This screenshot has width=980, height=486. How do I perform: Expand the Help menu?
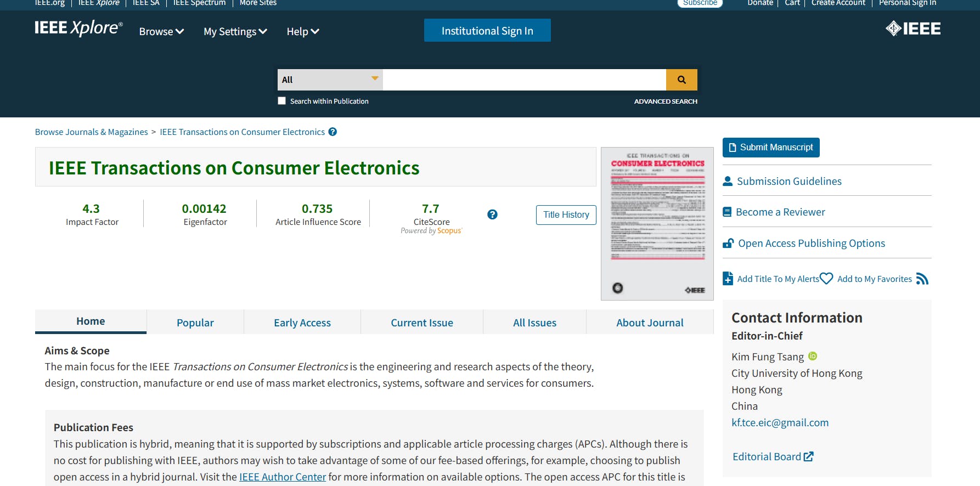point(302,32)
